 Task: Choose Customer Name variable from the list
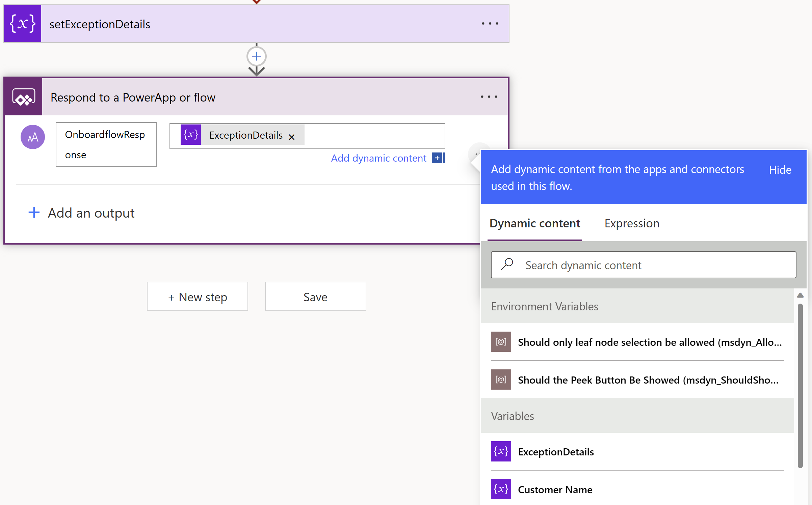point(555,489)
